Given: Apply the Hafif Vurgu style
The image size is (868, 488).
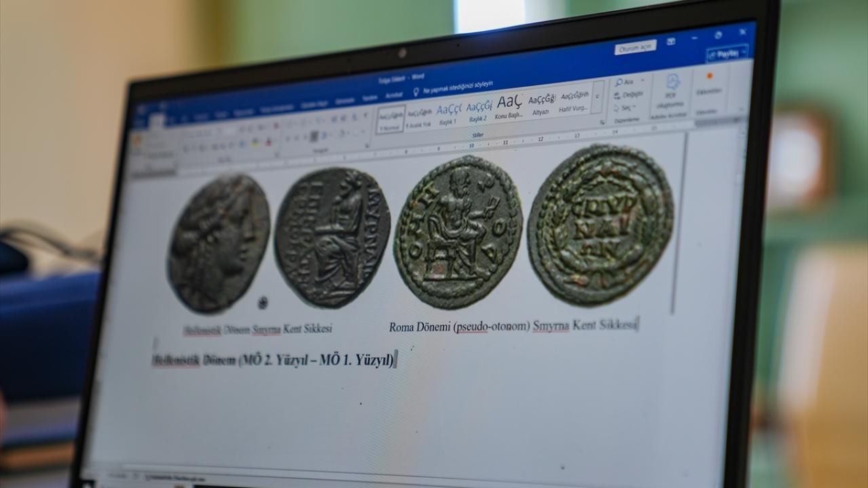Looking at the screenshot, I should [x=574, y=101].
